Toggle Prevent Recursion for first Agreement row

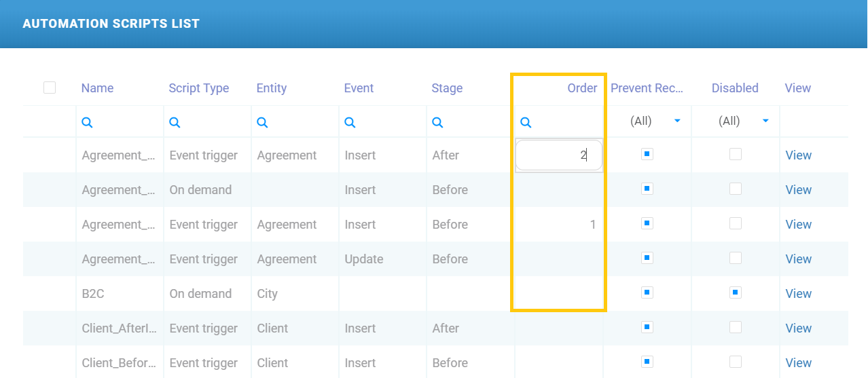[x=647, y=154]
